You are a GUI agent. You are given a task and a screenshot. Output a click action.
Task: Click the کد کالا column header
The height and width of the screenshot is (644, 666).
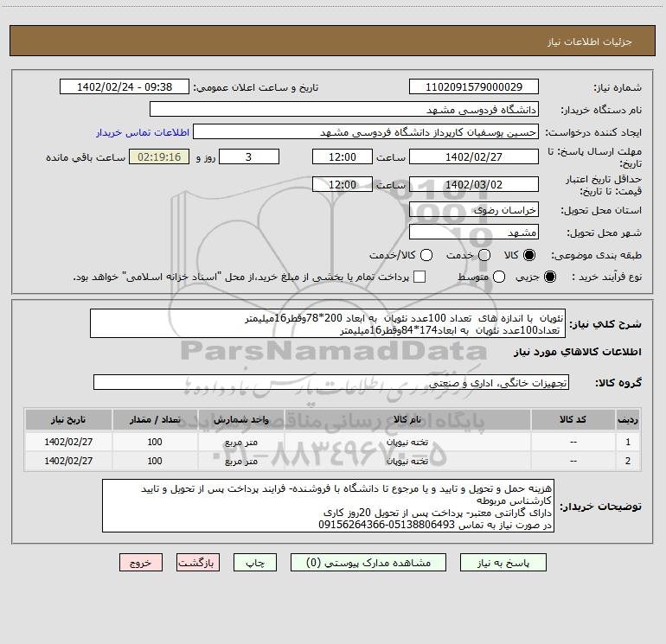[573, 419]
